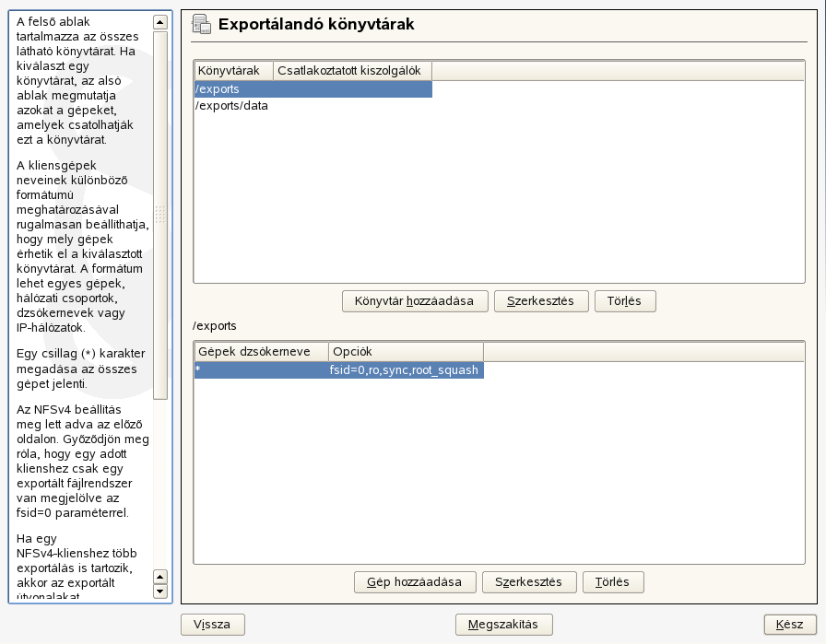Click the Gépek dzsókerneve column header
Viewport: 826px width, 644px height.
pyautogui.click(x=258, y=352)
